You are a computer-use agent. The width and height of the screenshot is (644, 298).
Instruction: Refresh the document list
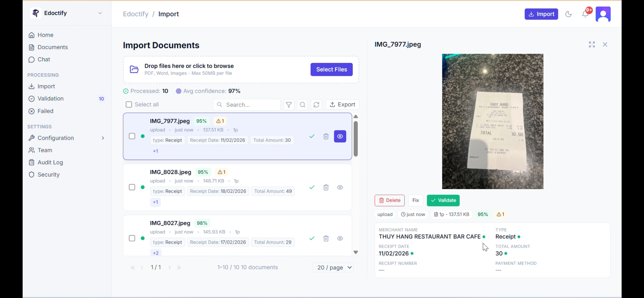316,104
